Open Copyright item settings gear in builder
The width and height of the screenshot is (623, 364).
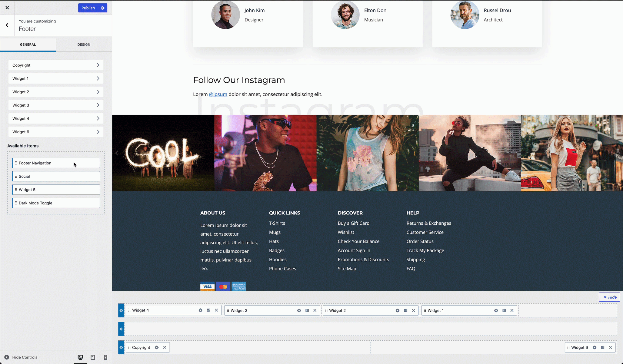157,347
